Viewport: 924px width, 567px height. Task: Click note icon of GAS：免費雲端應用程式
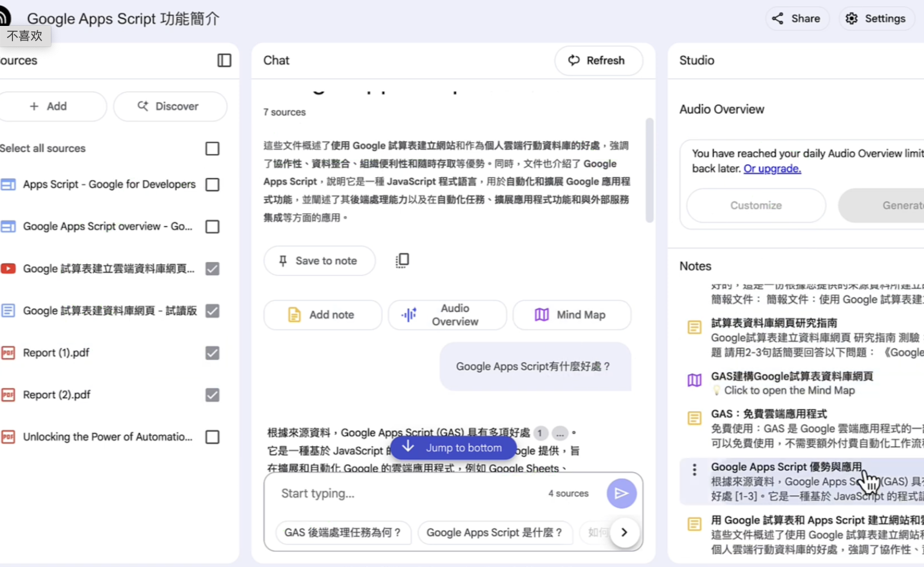pyautogui.click(x=694, y=418)
